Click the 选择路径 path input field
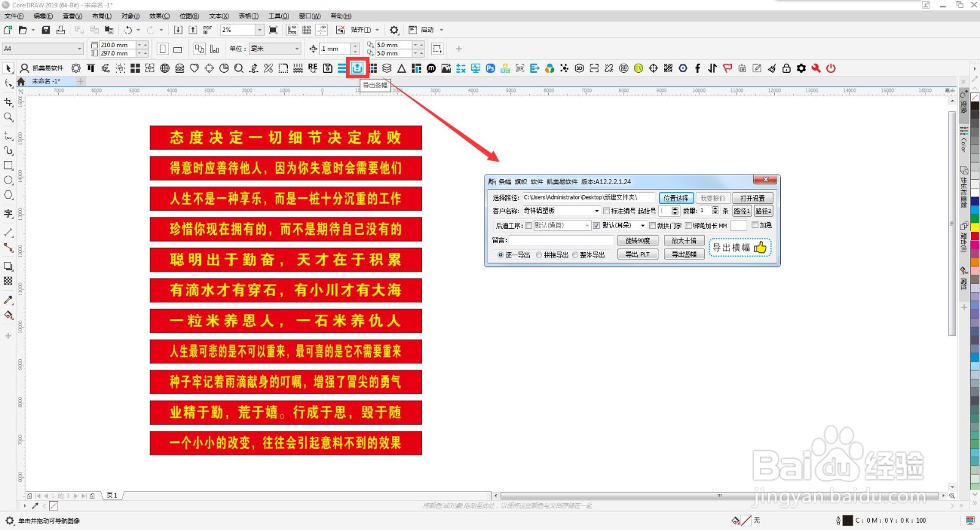This screenshot has width=980, height=530. coord(589,198)
